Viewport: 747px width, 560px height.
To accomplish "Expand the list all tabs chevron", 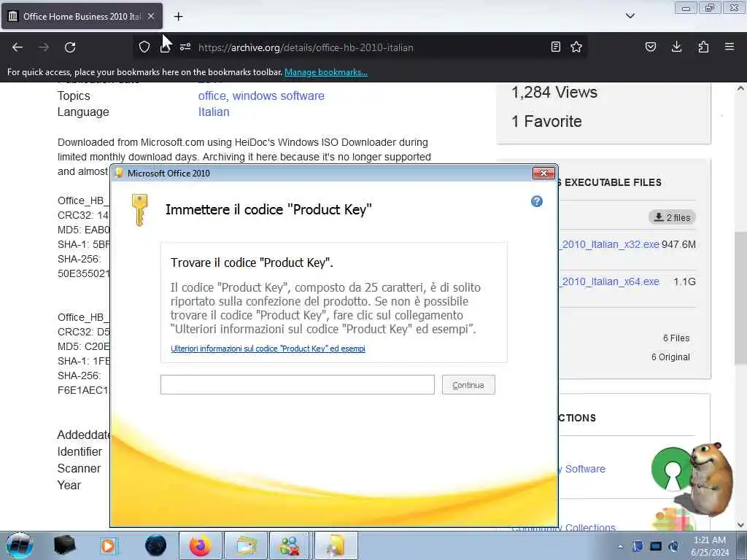I will click(x=630, y=16).
